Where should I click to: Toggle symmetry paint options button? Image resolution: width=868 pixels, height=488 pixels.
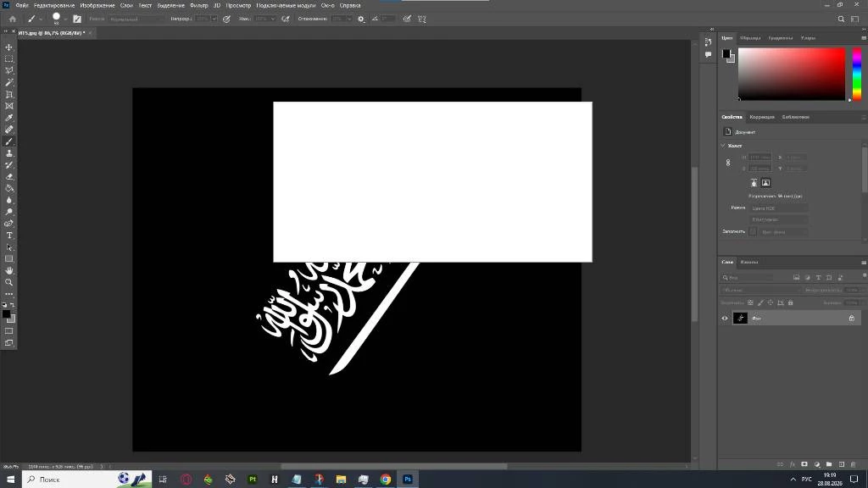click(422, 19)
